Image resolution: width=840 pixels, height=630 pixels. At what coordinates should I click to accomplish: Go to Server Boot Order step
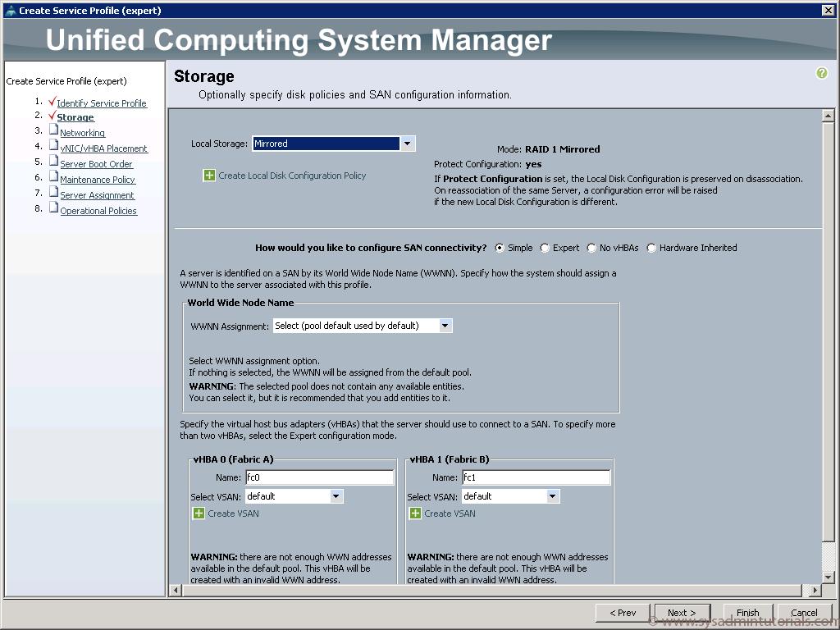click(x=97, y=164)
